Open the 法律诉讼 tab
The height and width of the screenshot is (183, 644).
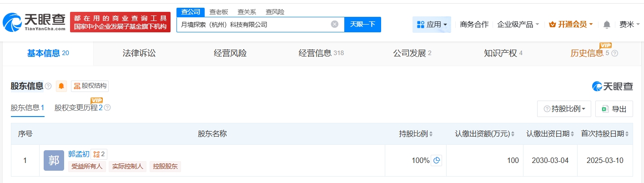pos(139,53)
